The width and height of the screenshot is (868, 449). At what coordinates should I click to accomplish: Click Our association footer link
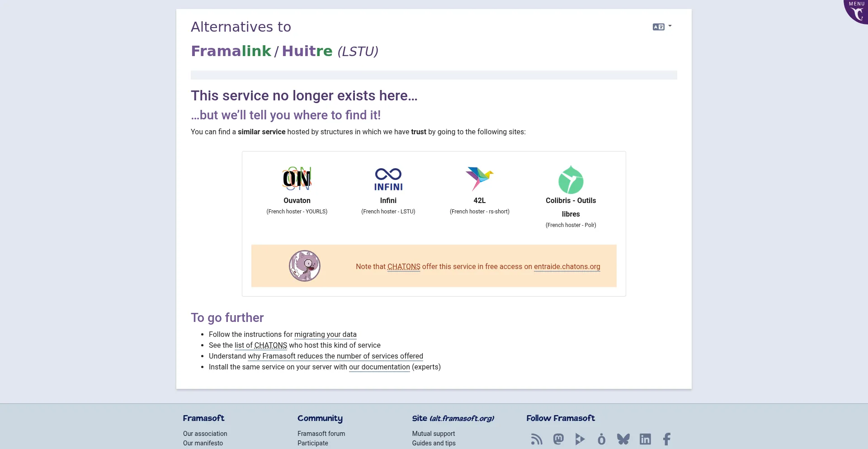click(x=205, y=434)
